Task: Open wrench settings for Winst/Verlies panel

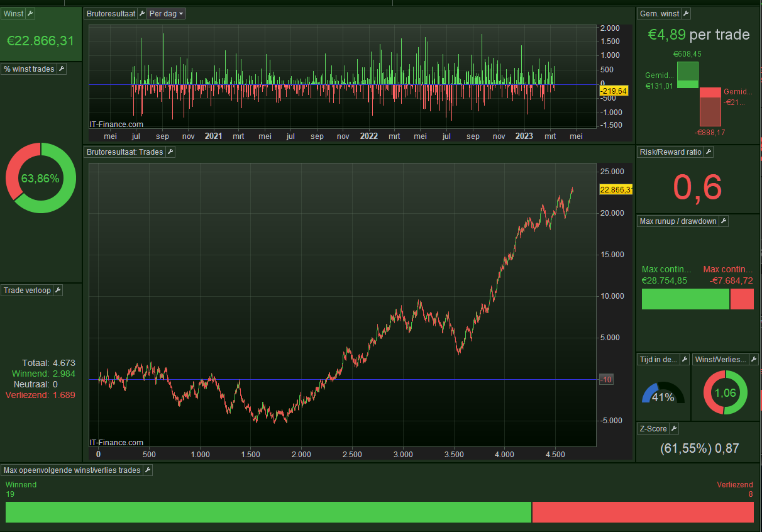Action: tap(753, 360)
